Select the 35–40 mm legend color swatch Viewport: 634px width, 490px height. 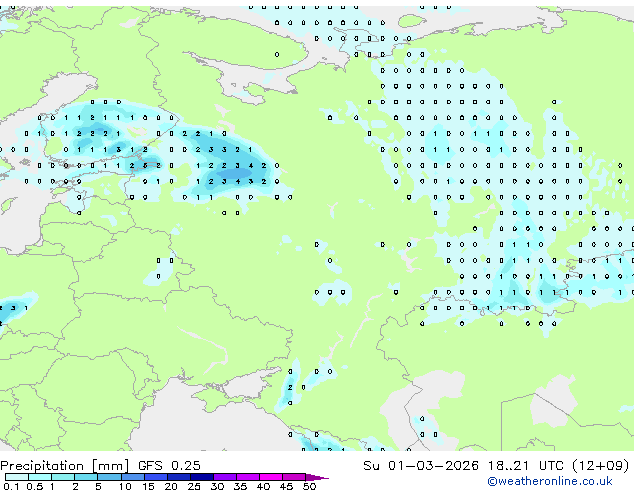(x=248, y=477)
